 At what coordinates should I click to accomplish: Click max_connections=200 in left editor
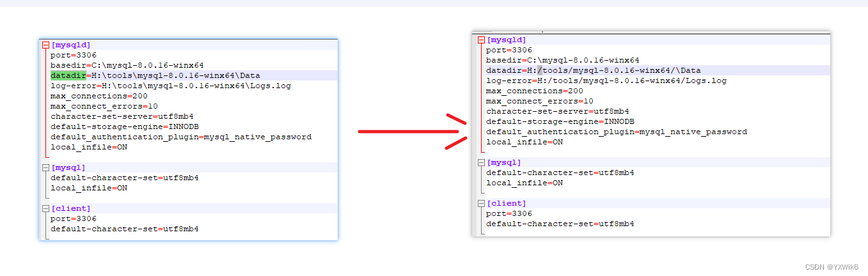tap(99, 96)
